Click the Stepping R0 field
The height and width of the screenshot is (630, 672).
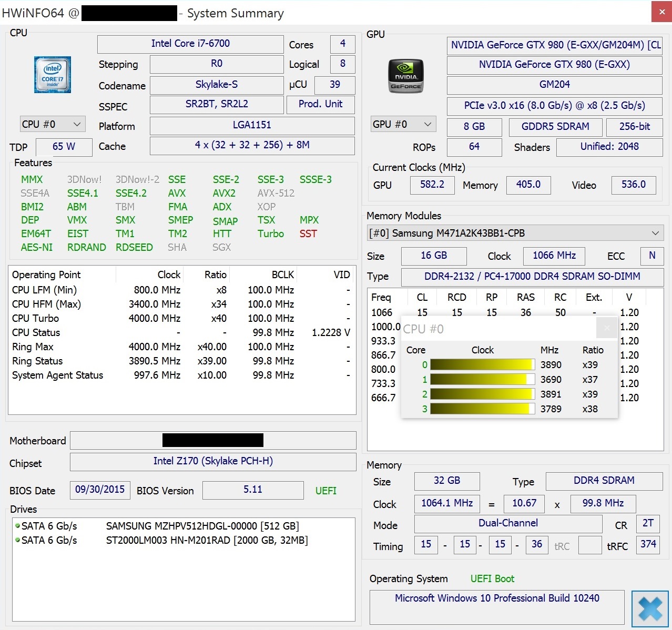pyautogui.click(x=217, y=64)
